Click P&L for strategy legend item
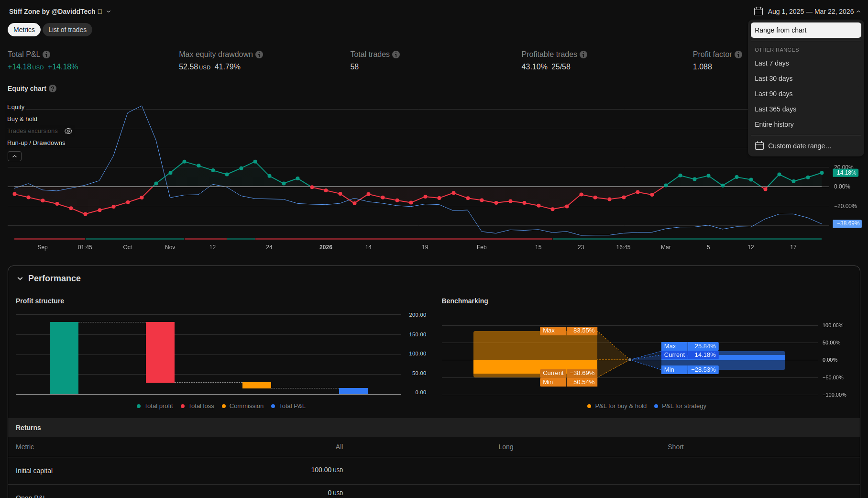The height and width of the screenshot is (498, 868). 683,406
